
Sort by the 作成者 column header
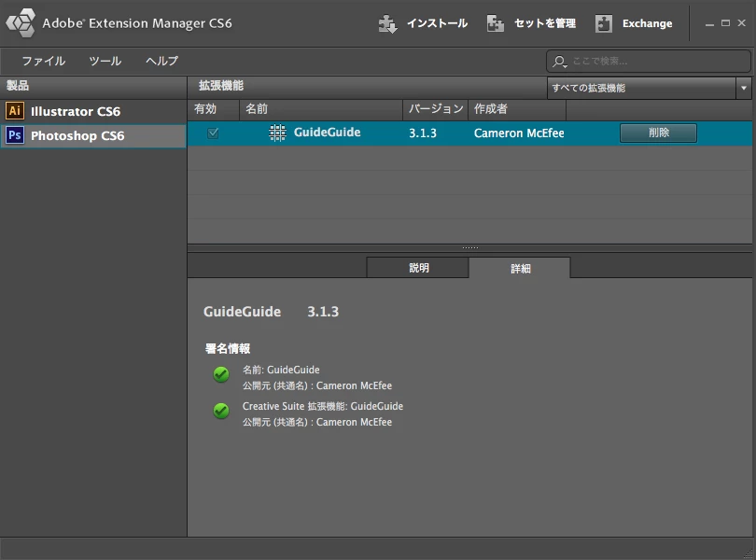[x=517, y=109]
